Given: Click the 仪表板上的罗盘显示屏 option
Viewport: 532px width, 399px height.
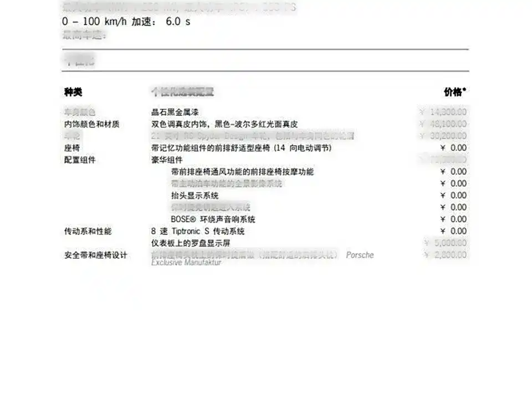Looking at the screenshot, I should point(191,243).
